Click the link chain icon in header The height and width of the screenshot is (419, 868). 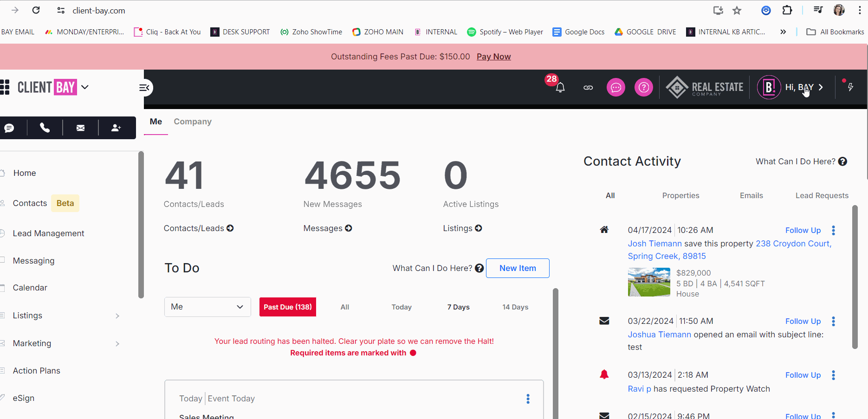588,87
